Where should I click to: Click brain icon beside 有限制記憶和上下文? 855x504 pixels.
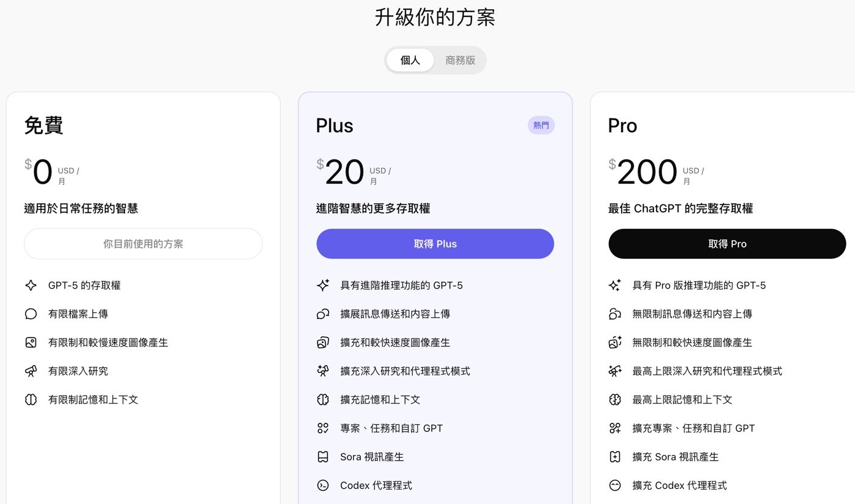tap(31, 400)
